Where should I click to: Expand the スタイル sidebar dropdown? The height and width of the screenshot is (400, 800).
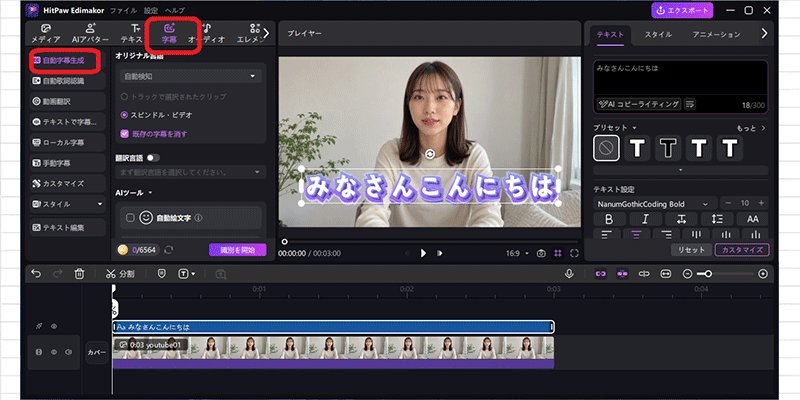(100, 204)
